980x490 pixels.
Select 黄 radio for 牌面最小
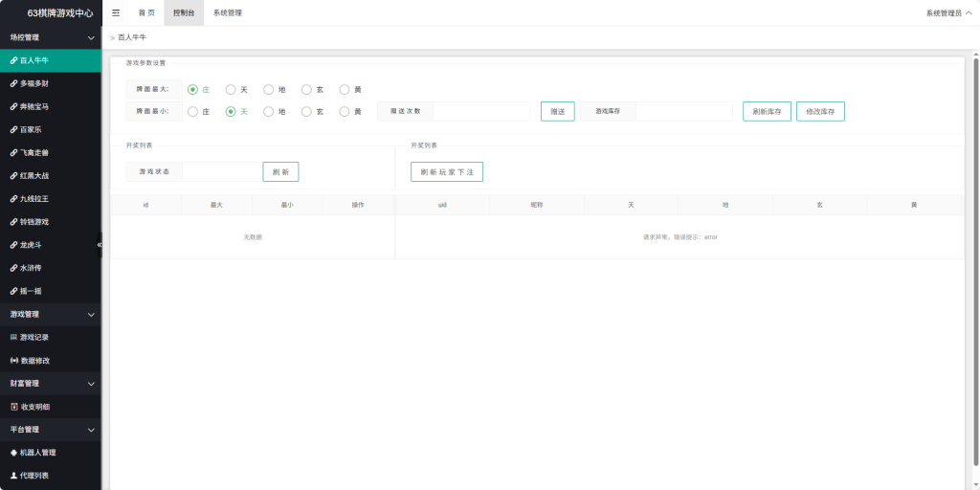[345, 111]
